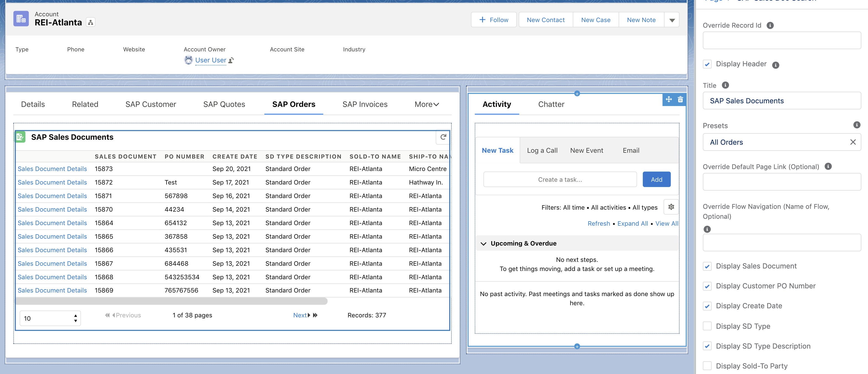Open the SAP Customer tab
Viewport: 868px width, 374px height.
click(151, 104)
